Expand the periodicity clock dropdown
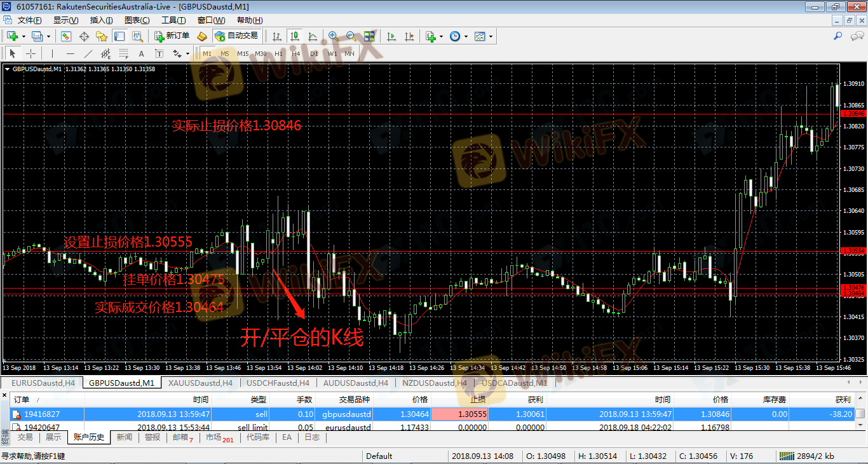 [x=466, y=36]
